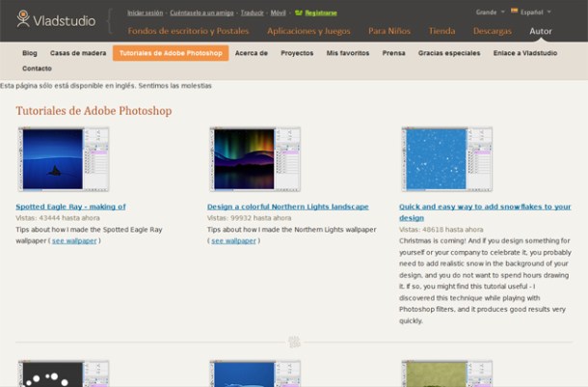The image size is (588, 387).
Task: Click the Iniciar sesión link
Action: pyautogui.click(x=146, y=14)
